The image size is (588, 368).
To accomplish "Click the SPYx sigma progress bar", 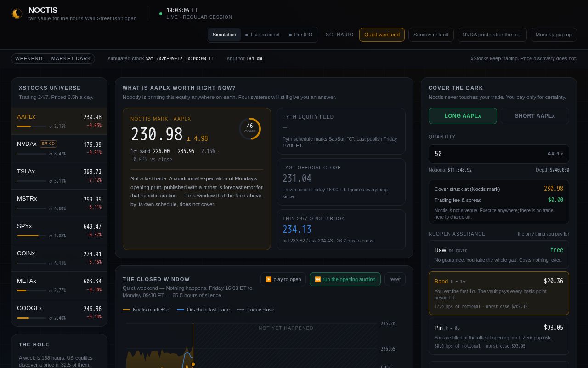I will tap(32, 236).
